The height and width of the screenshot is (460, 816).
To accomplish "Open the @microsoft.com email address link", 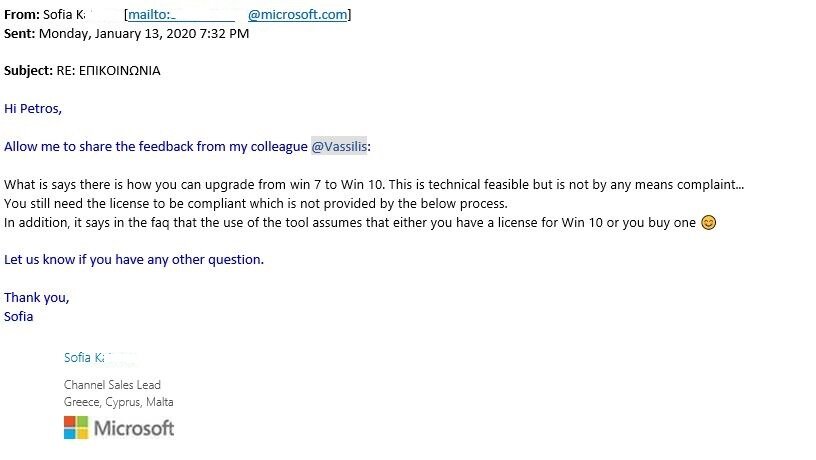I will [x=298, y=15].
